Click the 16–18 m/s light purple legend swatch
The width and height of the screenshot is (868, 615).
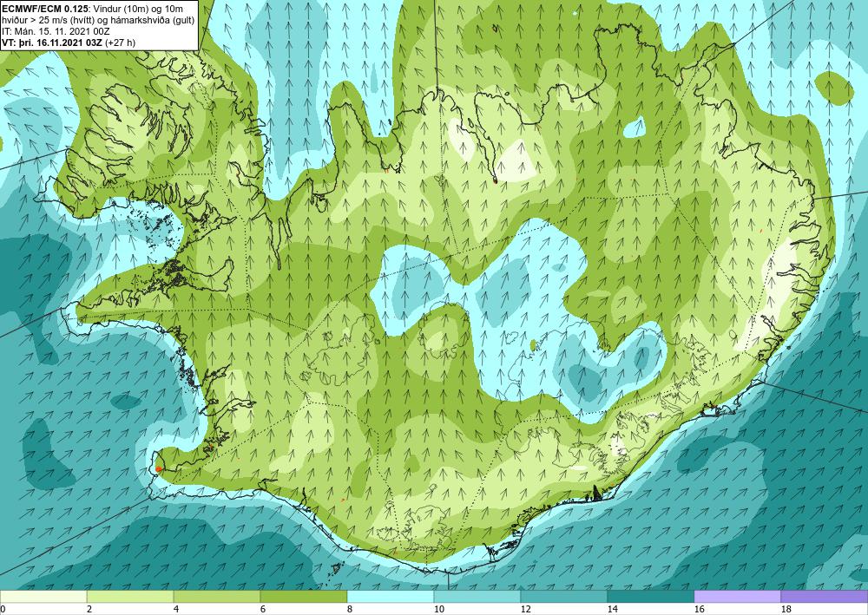(737, 597)
